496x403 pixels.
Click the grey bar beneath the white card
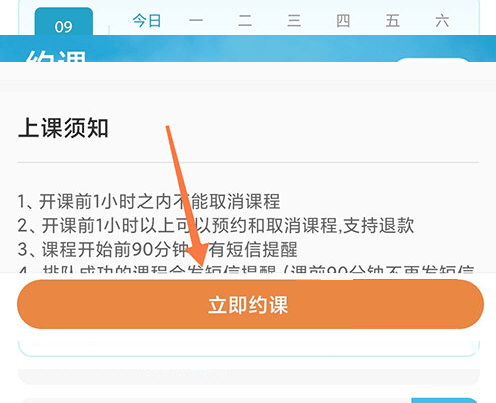249,377
